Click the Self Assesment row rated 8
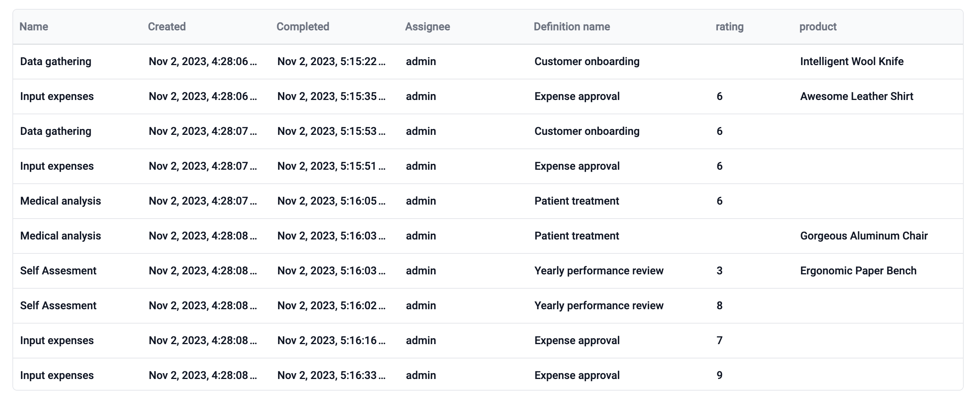 coord(58,305)
